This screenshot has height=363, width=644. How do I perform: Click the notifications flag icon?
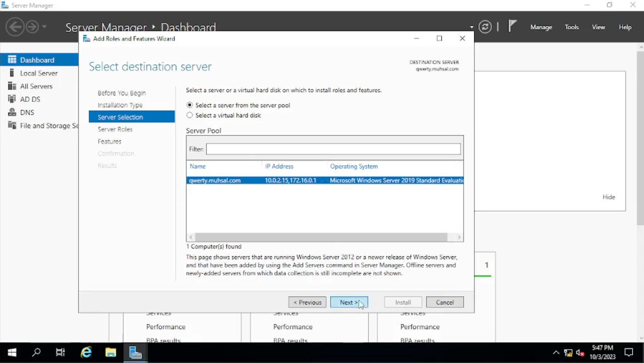[x=512, y=26]
